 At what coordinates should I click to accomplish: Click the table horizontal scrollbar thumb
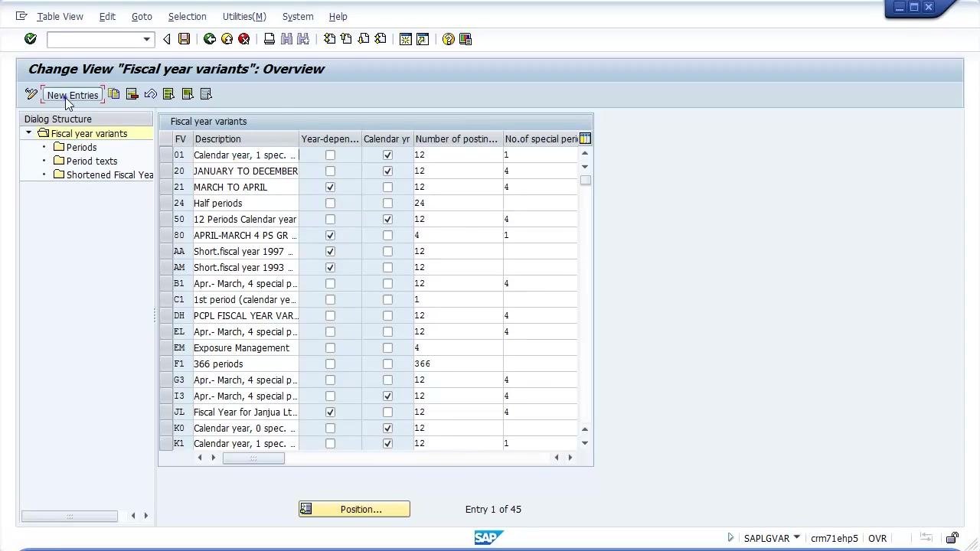click(253, 458)
